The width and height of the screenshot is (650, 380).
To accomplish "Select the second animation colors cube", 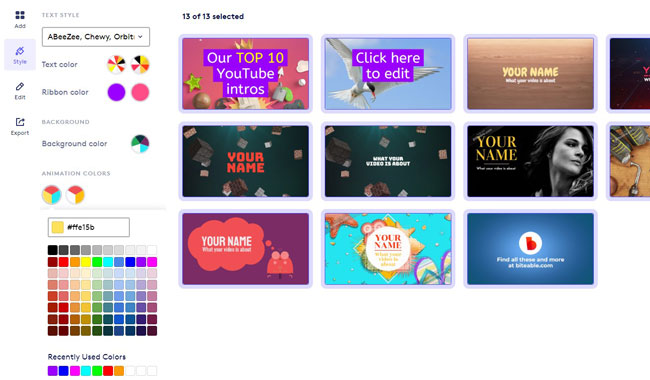I will (75, 195).
